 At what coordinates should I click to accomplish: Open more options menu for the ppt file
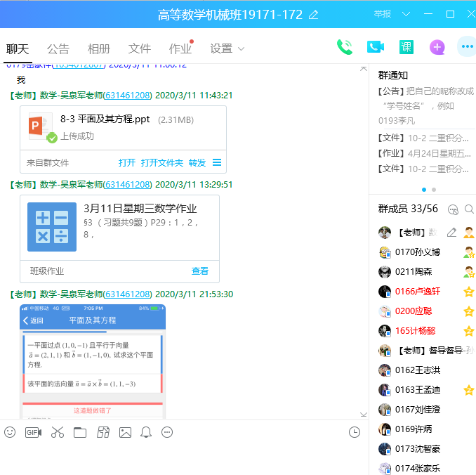pyautogui.click(x=217, y=162)
